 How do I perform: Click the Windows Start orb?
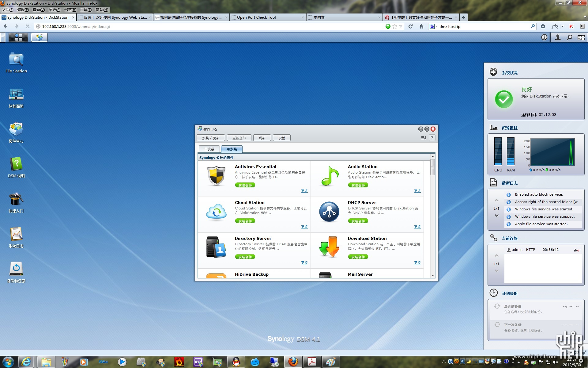click(x=8, y=362)
